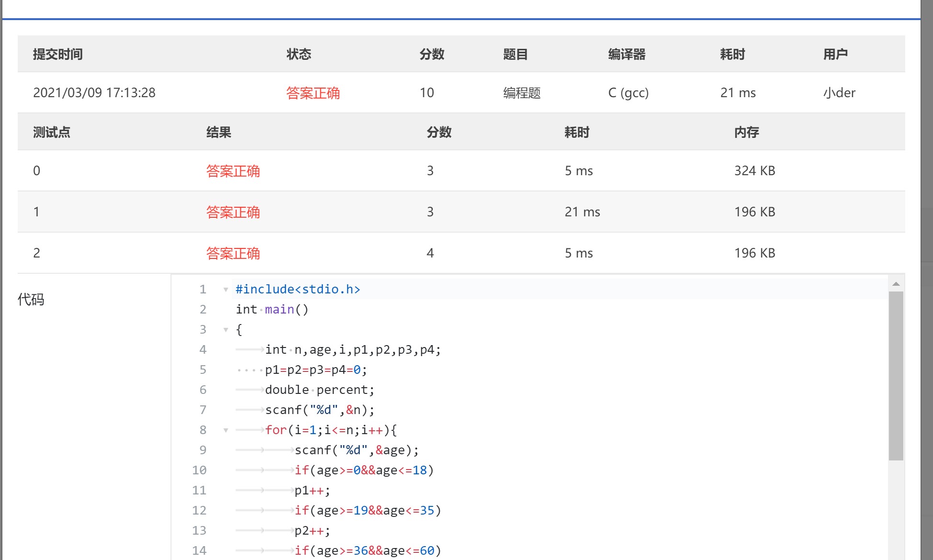The image size is (933, 560).
Task: Collapse the for loop fold at line 8
Action: coord(226,430)
